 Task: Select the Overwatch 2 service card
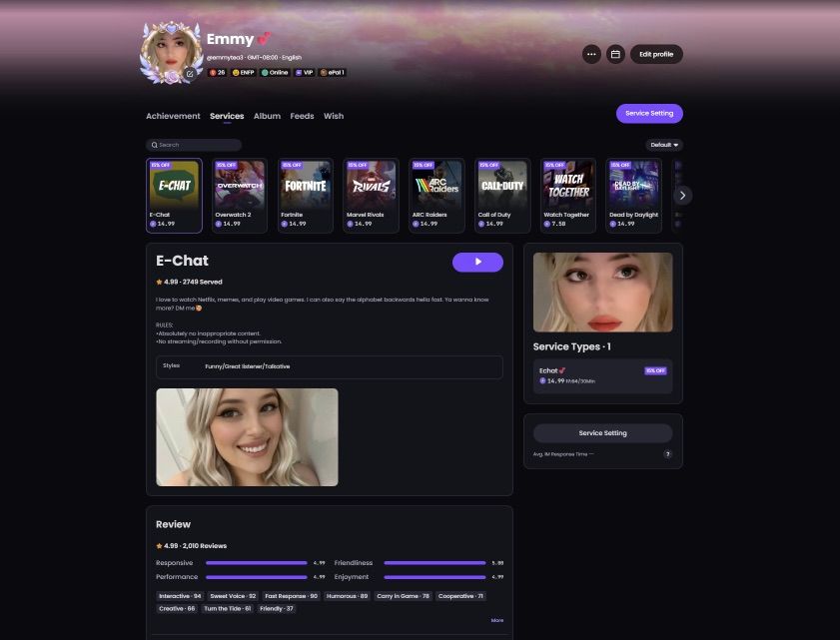point(240,196)
